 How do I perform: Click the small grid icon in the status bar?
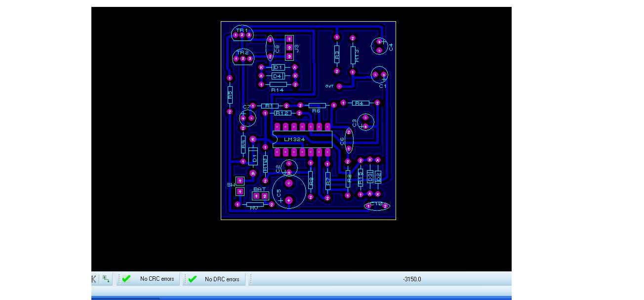106,279
